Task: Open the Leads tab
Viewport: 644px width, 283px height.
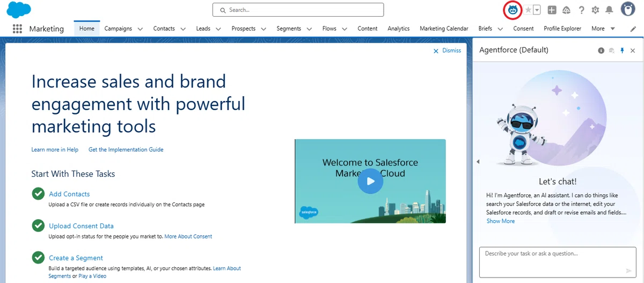Action: [203, 28]
